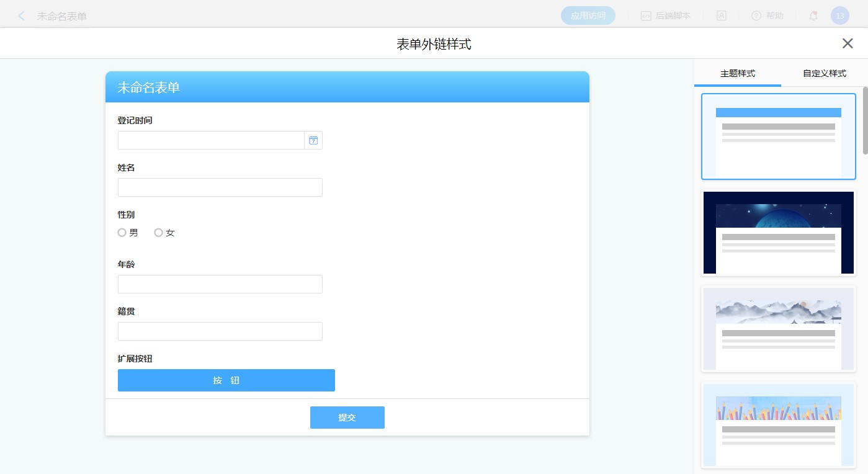Select the 男 radio button
This screenshot has height=474, width=868.
click(122, 233)
